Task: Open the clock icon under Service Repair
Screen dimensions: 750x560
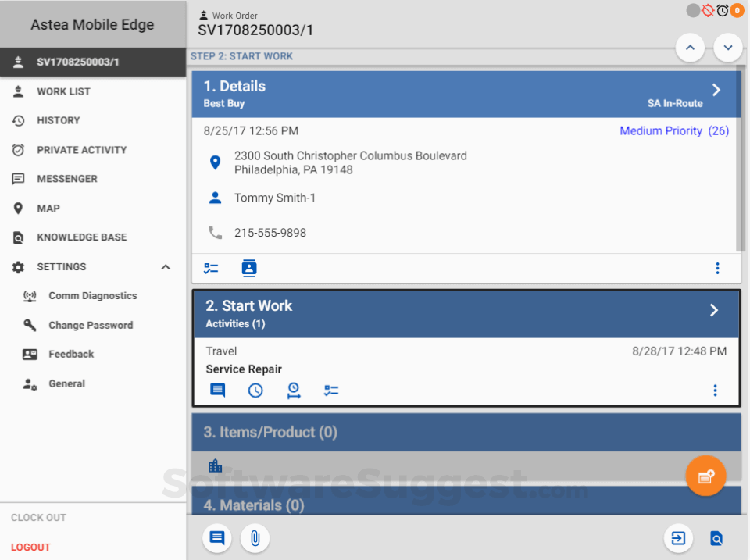Action: pos(255,390)
